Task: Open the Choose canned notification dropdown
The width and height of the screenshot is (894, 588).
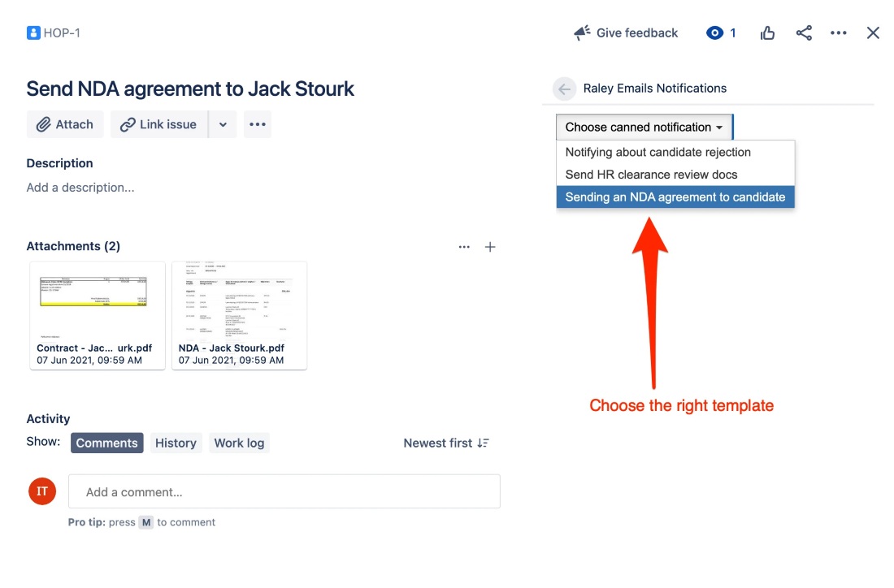Action: [x=644, y=127]
